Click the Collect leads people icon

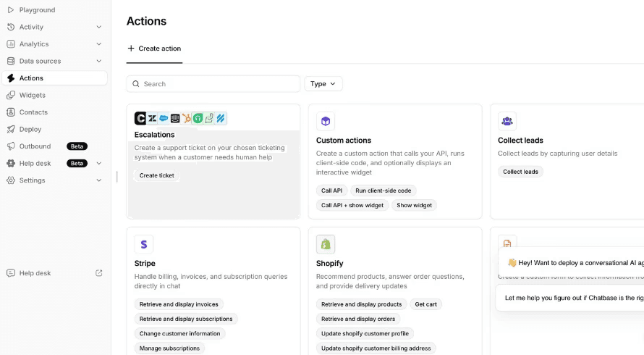[507, 121]
